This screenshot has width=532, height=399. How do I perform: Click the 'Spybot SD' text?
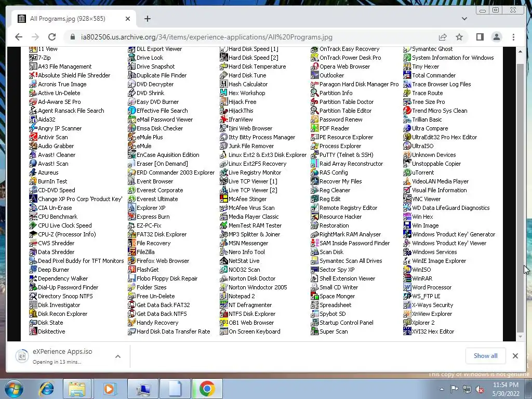tap(332, 314)
